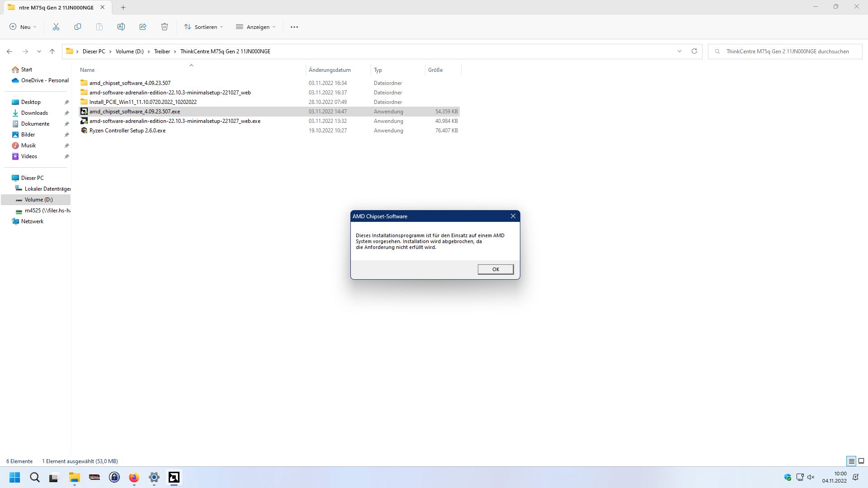Select Ryzen Controller Setup 2.6.0.exe file

127,131
